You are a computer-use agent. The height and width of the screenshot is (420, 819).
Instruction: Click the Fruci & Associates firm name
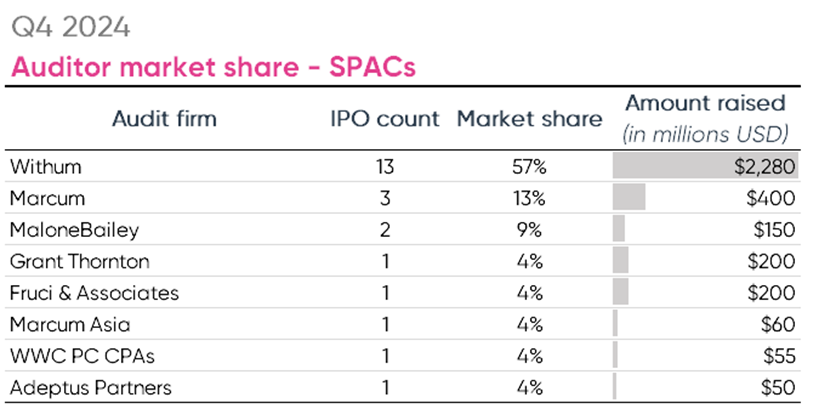tap(94, 293)
